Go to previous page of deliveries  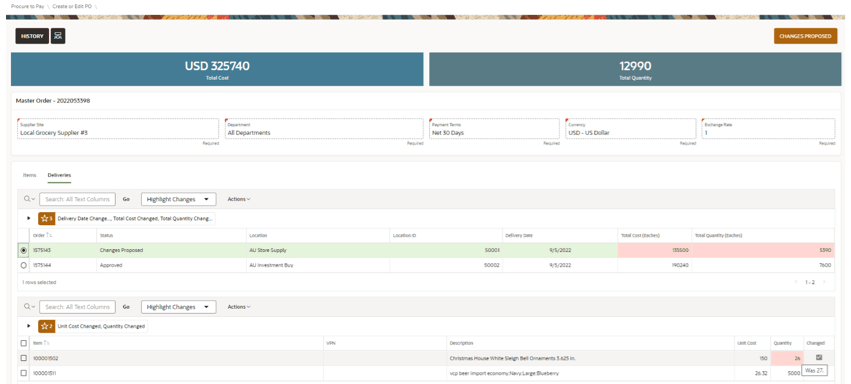[x=796, y=282]
